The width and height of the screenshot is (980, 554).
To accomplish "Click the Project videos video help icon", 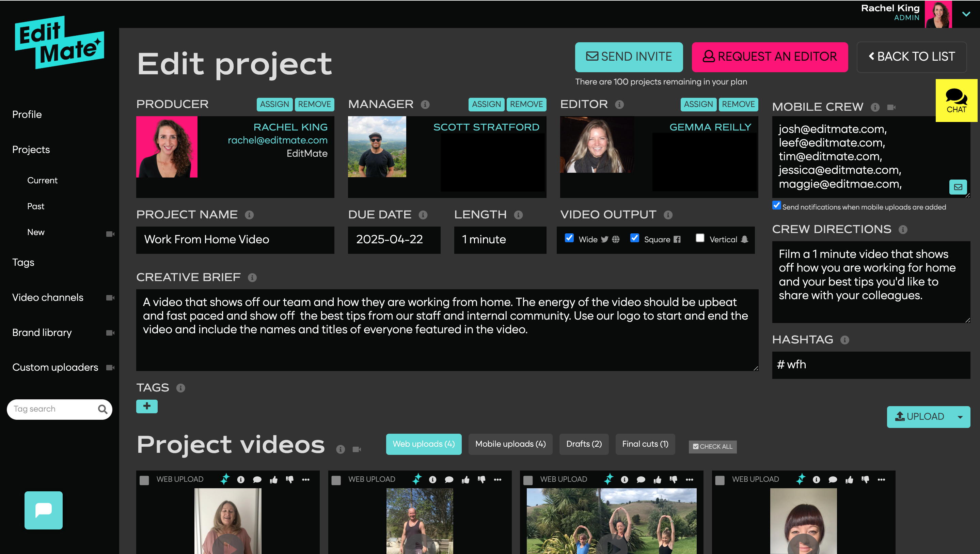I will pos(357,449).
